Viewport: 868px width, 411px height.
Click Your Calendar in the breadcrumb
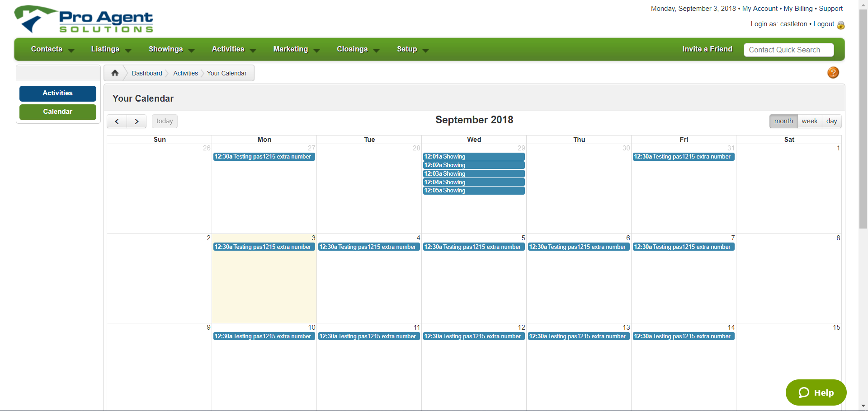[x=227, y=73]
